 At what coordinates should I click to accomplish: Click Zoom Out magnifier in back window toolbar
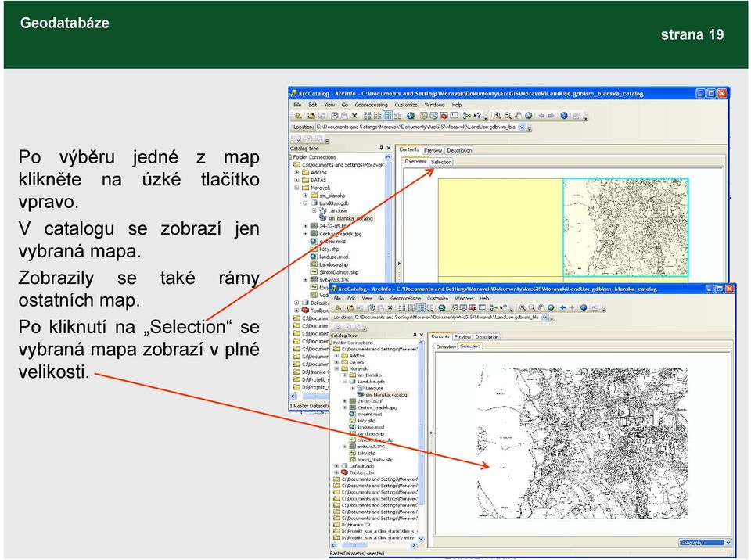pos(508,116)
